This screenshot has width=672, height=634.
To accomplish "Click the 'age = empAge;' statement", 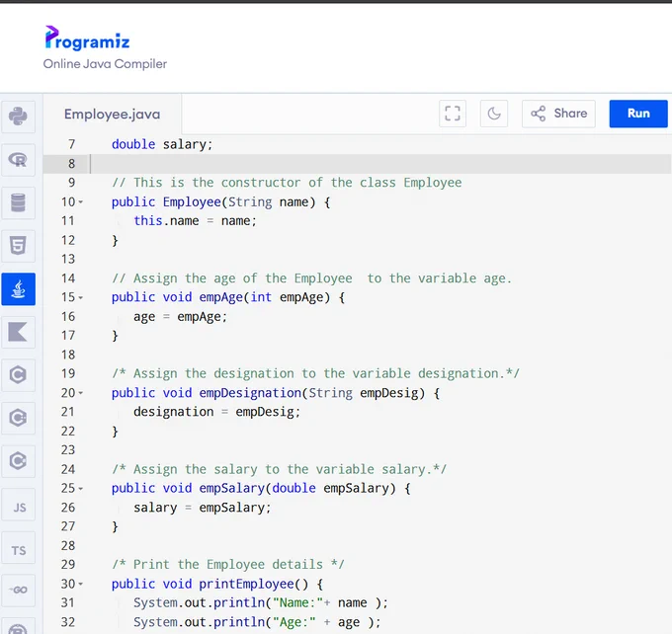I will [x=180, y=317].
